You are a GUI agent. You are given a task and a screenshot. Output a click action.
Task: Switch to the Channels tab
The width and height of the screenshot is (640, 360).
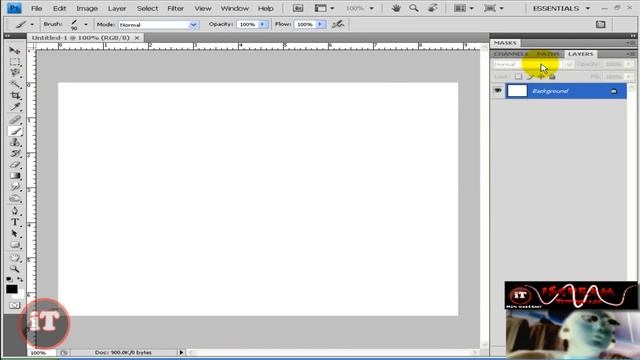(510, 54)
